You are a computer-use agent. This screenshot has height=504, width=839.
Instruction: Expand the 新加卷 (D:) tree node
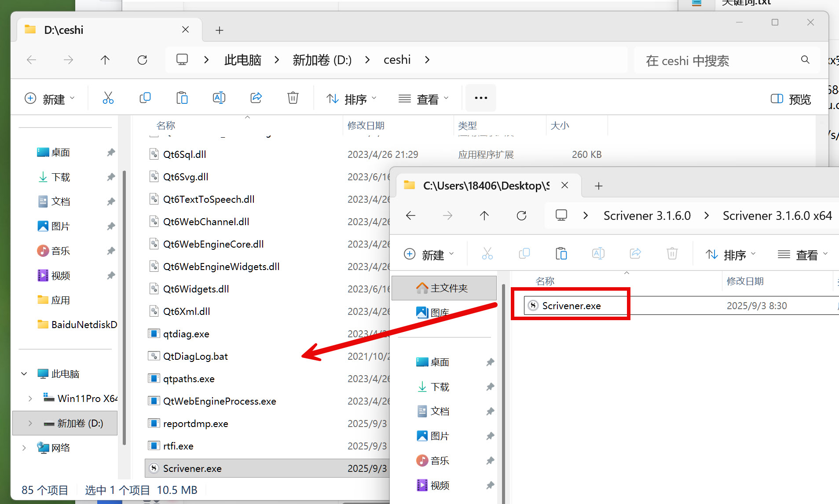30,423
